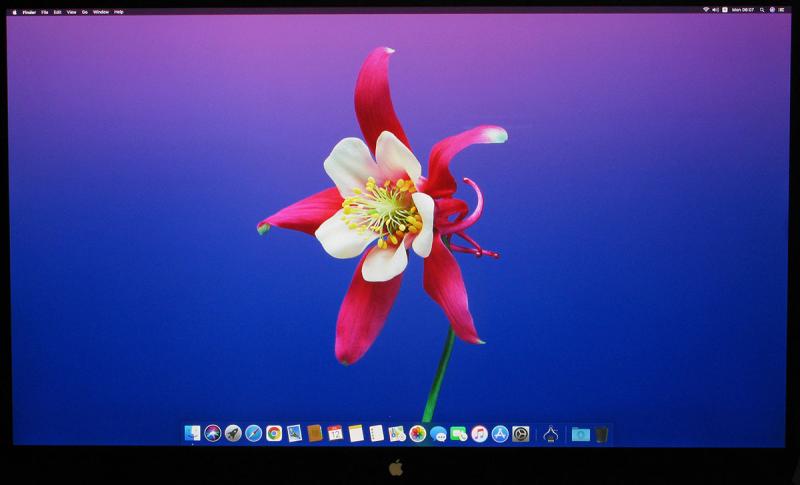Open the Window menu
Screen dimensions: 800x485
(x=101, y=11)
